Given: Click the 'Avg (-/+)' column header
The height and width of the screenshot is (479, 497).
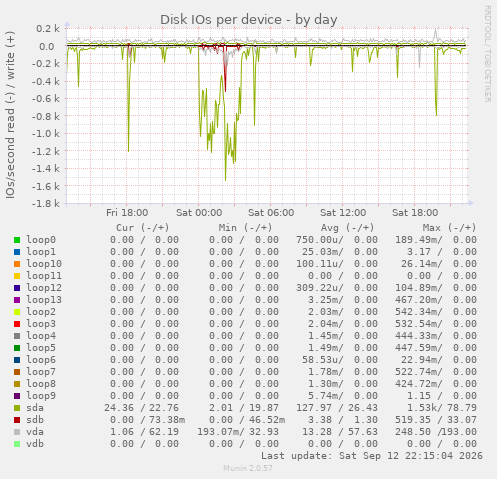Looking at the screenshot, I should [x=348, y=228].
